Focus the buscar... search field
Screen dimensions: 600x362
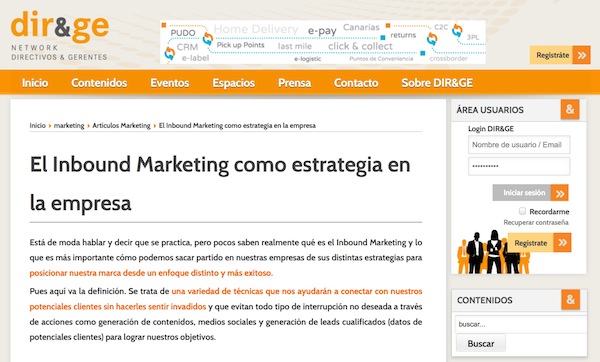[521, 324]
